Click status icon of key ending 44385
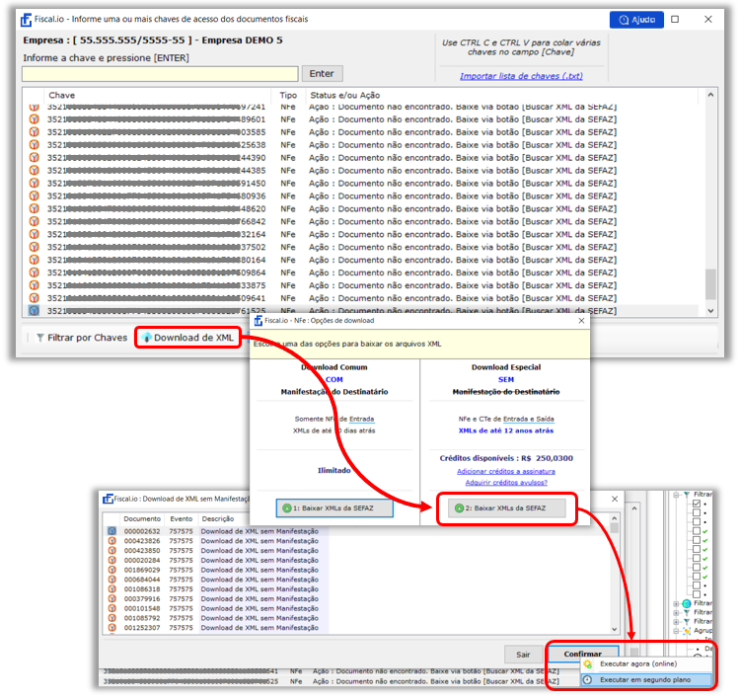Viewport: 741px width, 700px height. click(34, 170)
